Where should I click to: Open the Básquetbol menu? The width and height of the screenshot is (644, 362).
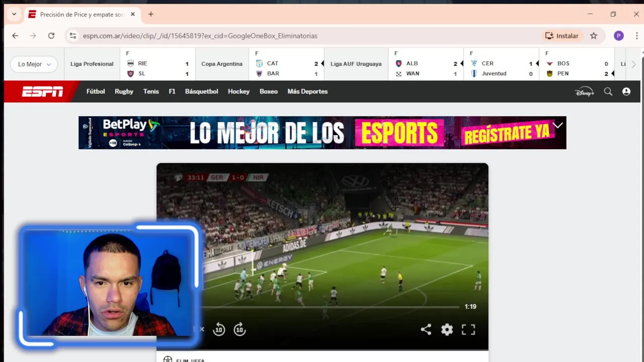(x=201, y=92)
